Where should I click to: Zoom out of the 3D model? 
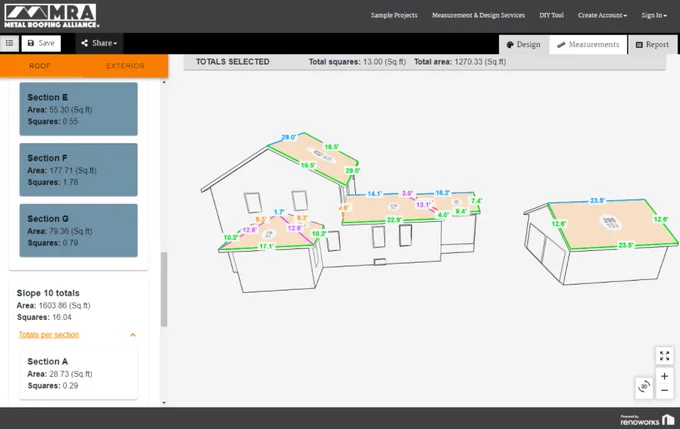point(664,391)
